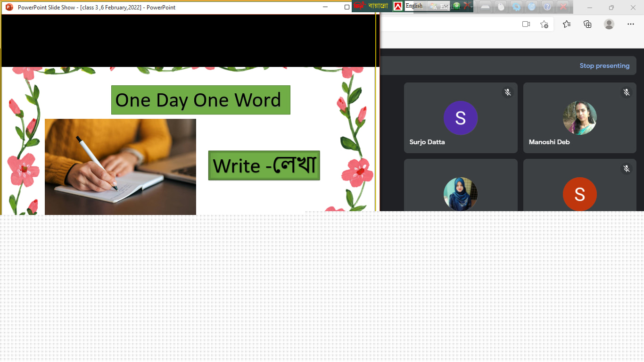Open the Edge profile menu
The width and height of the screenshot is (644, 362).
(x=609, y=24)
